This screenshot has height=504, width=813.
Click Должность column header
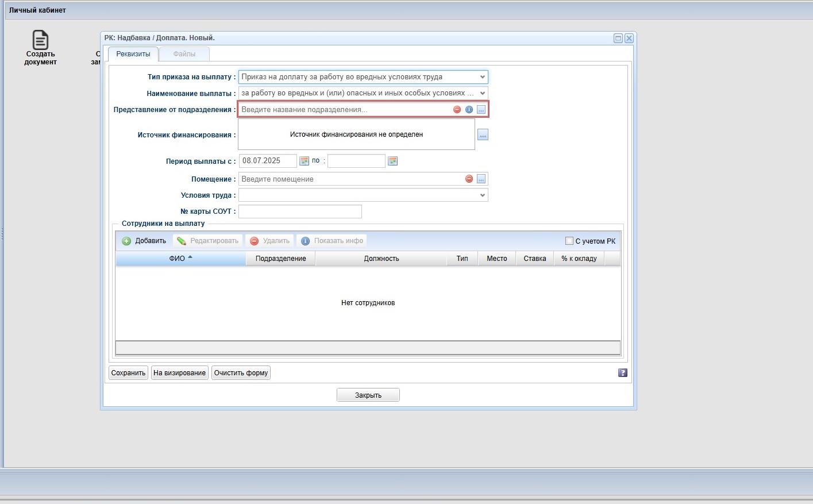(382, 259)
